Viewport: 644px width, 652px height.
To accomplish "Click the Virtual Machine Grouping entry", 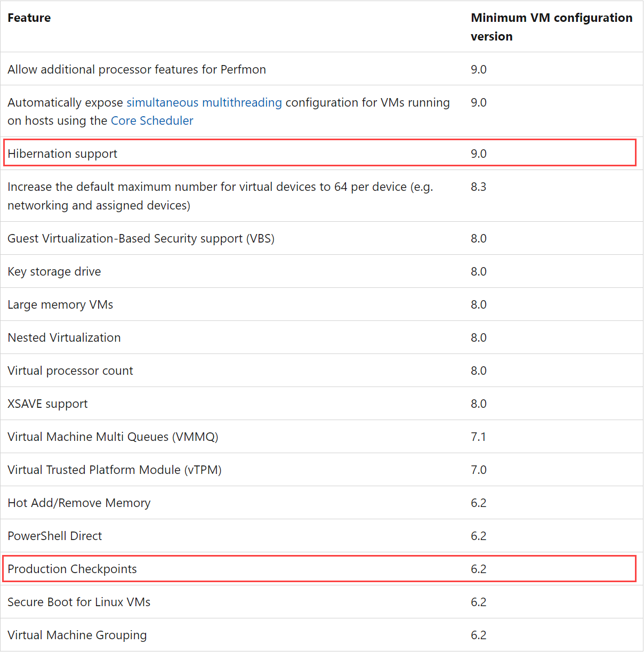I will pos(77,635).
